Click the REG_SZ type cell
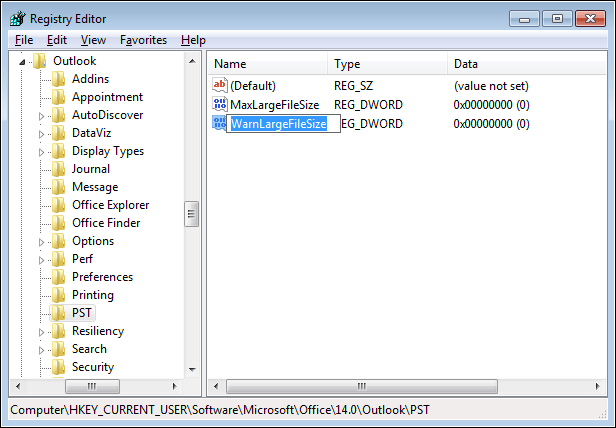Screen dimensions: 616x428 pyautogui.click(x=353, y=86)
